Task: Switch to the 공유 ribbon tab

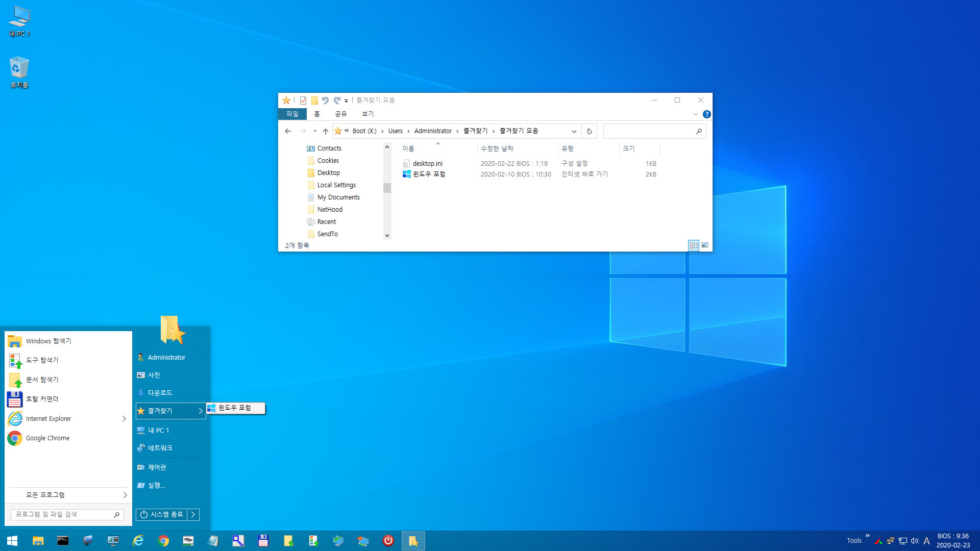Action: (x=340, y=114)
